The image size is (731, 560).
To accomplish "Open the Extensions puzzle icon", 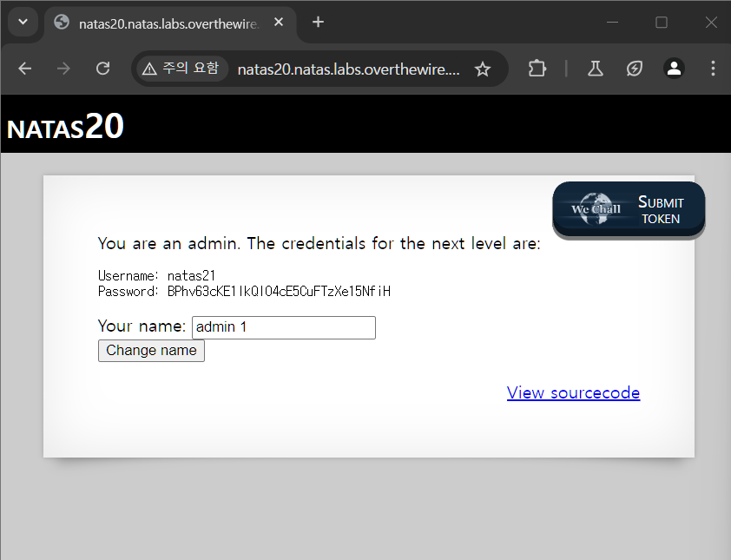I will [537, 69].
